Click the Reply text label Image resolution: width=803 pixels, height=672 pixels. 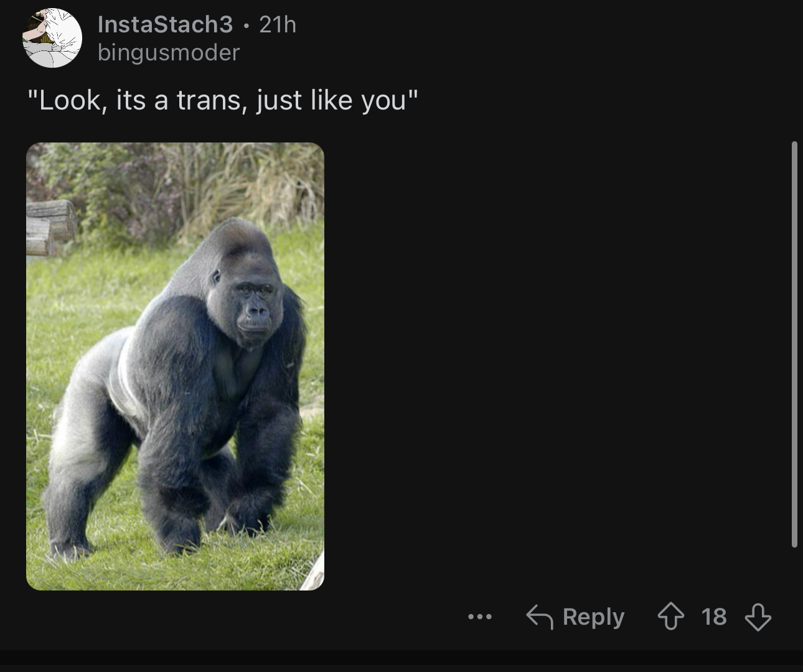(x=593, y=617)
